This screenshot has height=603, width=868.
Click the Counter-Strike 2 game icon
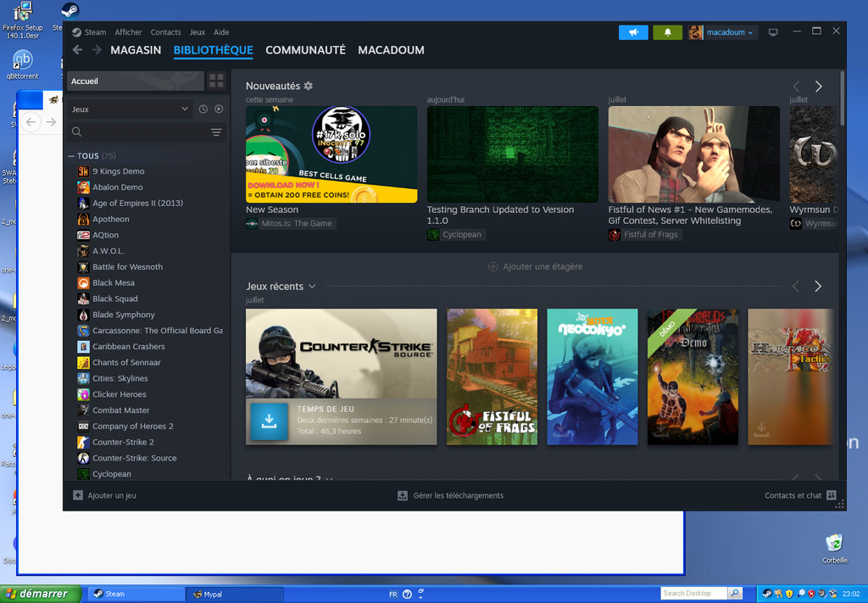tap(83, 443)
